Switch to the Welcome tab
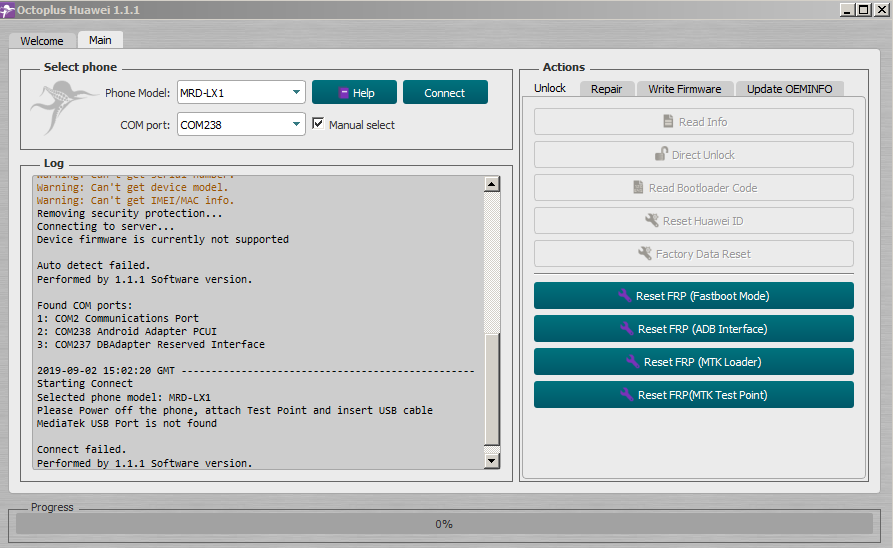The image size is (893, 548). (42, 41)
